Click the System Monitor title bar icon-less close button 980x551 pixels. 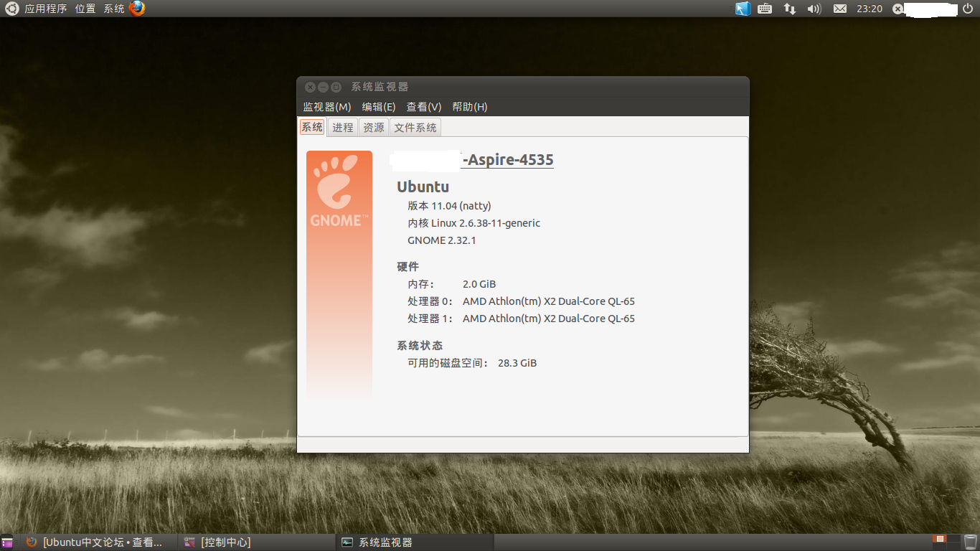click(x=310, y=87)
